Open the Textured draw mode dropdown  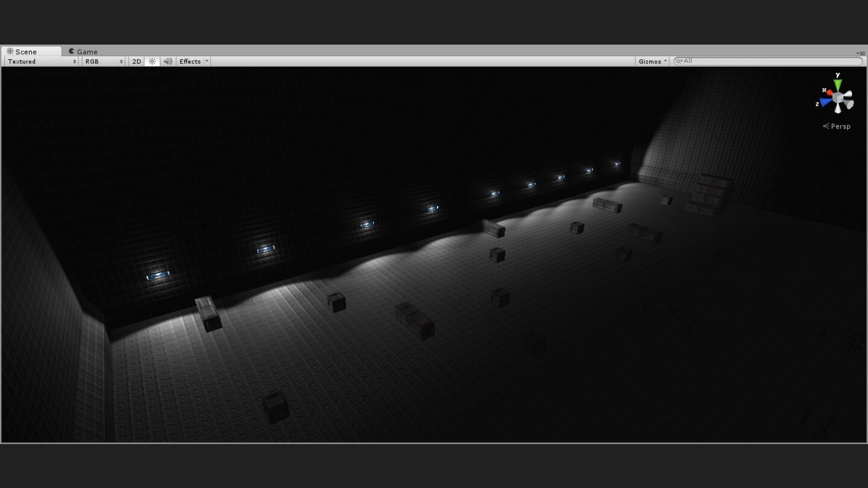[42, 61]
